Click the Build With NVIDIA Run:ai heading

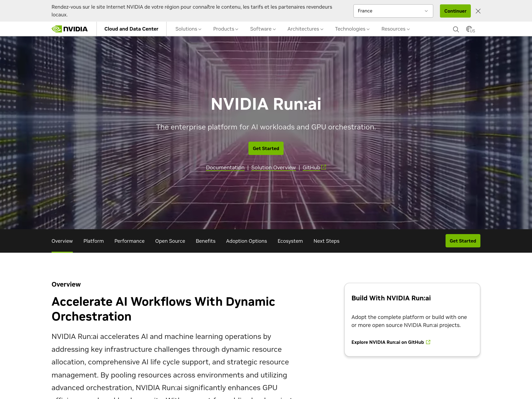click(391, 298)
